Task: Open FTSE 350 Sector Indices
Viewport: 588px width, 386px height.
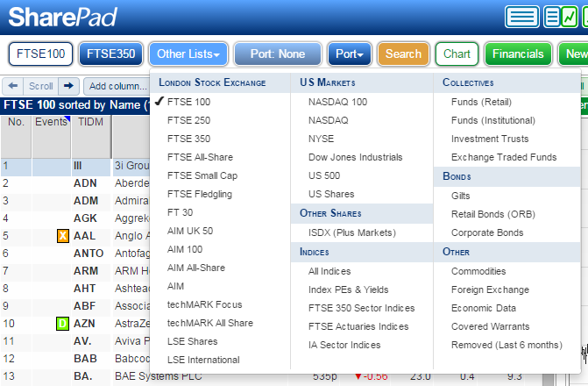Action: pos(362,308)
